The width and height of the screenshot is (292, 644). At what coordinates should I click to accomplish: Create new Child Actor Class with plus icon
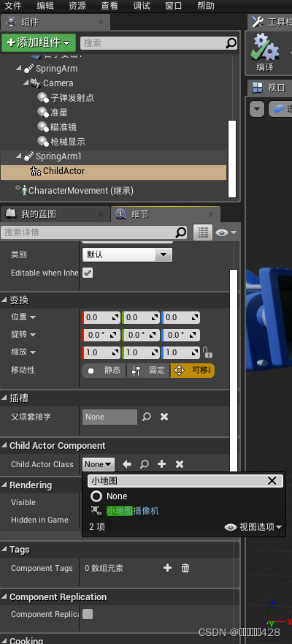click(x=161, y=464)
